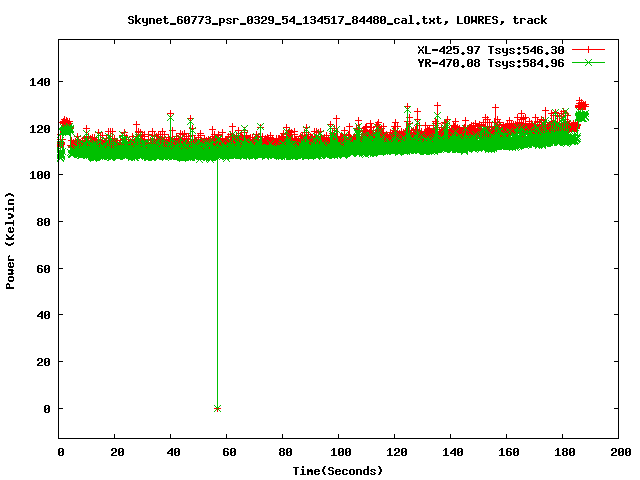Viewport: 640px width, 480px height.
Task: Click the x-axis tick label 180
Action: point(565,452)
